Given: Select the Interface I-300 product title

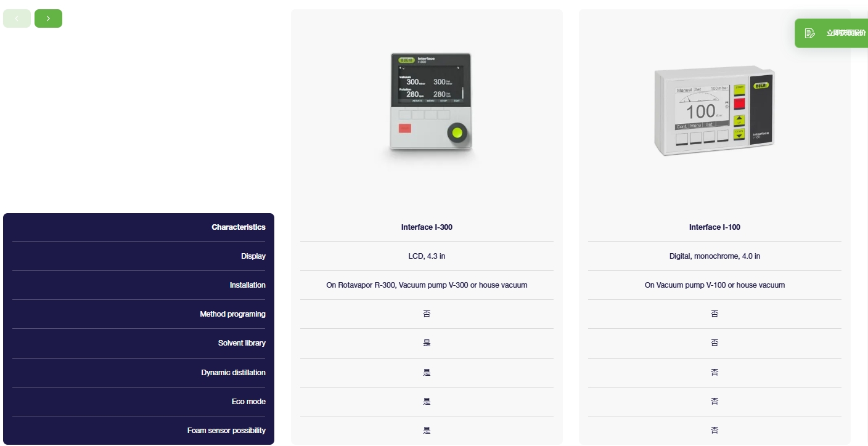Looking at the screenshot, I should pos(427,227).
